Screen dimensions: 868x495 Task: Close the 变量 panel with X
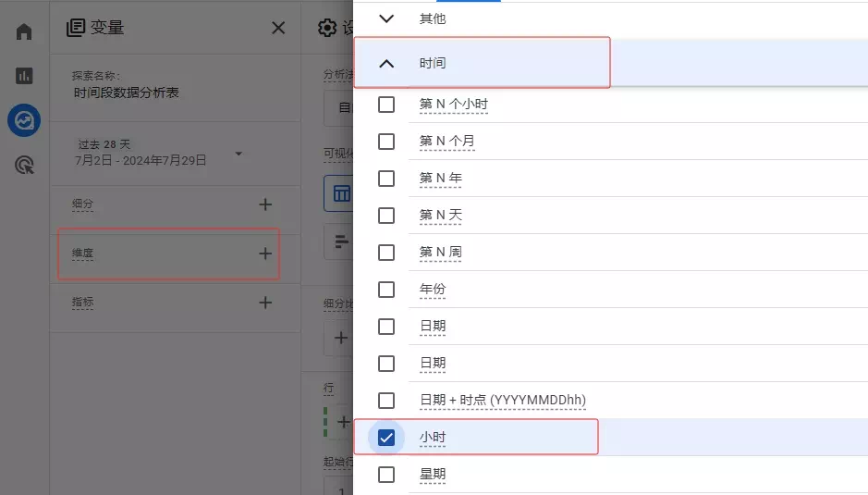coord(278,28)
